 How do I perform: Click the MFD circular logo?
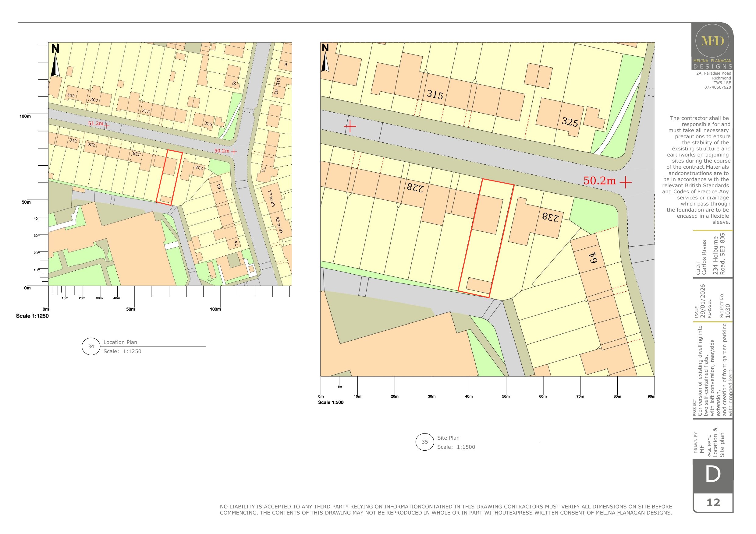coord(712,41)
